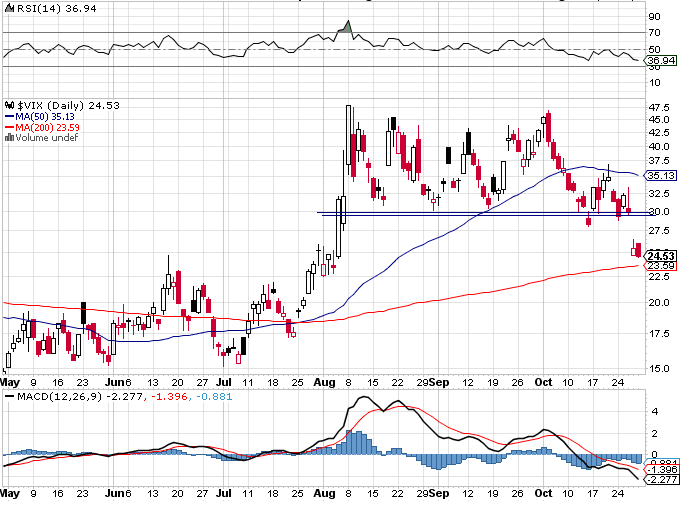Select MACD(12,26,9) -2.277 label text
Image resolution: width=685 pixels, height=506 pixels.
[80, 397]
